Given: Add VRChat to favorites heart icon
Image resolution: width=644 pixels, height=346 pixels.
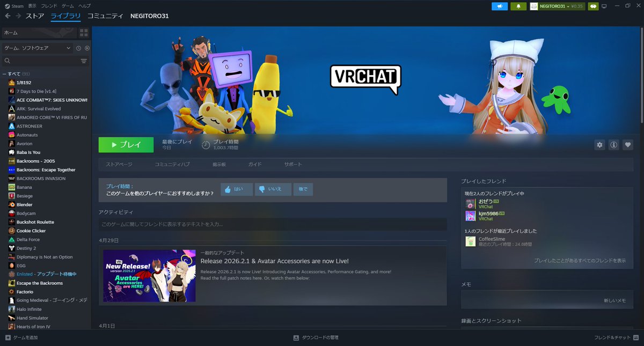Looking at the screenshot, I should click(628, 145).
